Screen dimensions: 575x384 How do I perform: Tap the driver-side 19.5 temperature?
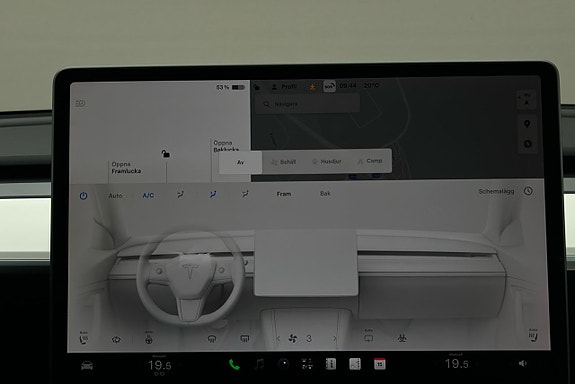[x=160, y=365]
